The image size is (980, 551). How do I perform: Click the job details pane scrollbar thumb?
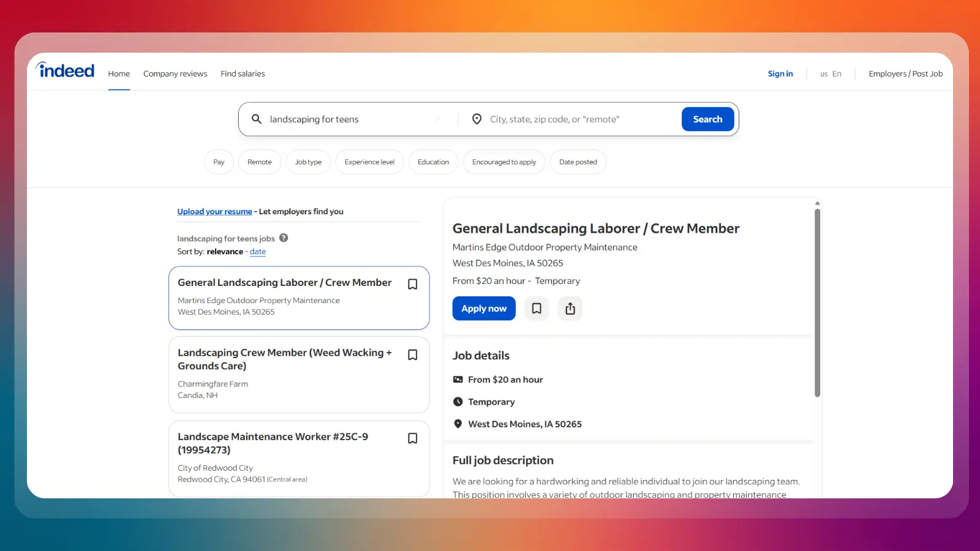(817, 303)
